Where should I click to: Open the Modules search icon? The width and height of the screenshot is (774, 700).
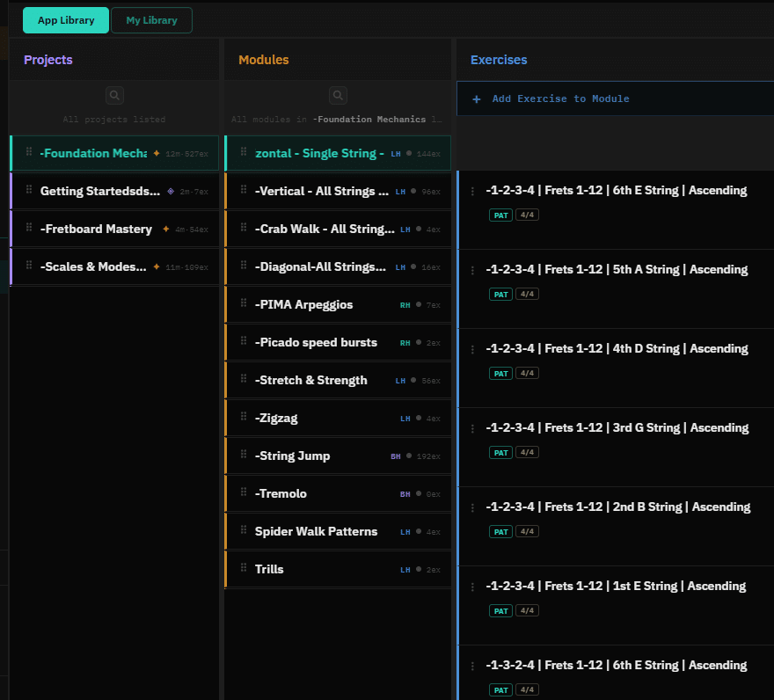[x=338, y=95]
